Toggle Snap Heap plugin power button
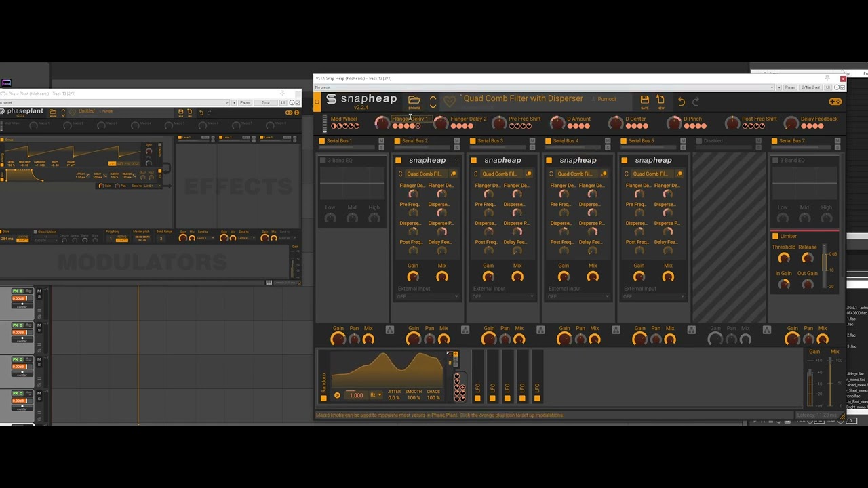The height and width of the screenshot is (488, 868). pos(317,102)
